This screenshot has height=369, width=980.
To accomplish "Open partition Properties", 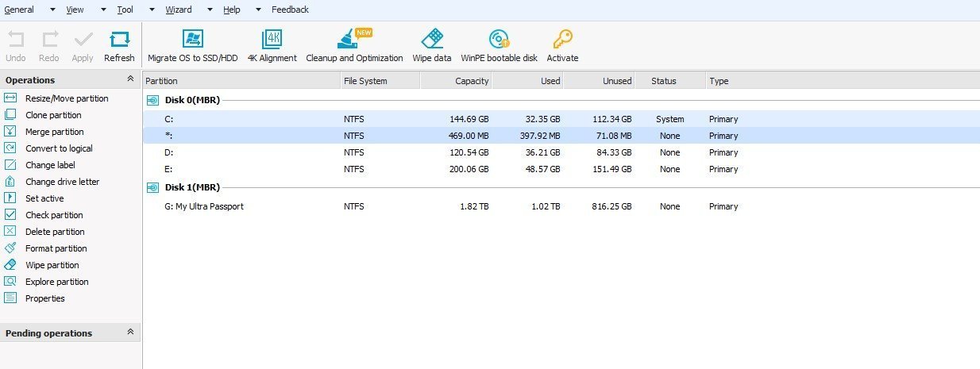I will click(x=44, y=298).
